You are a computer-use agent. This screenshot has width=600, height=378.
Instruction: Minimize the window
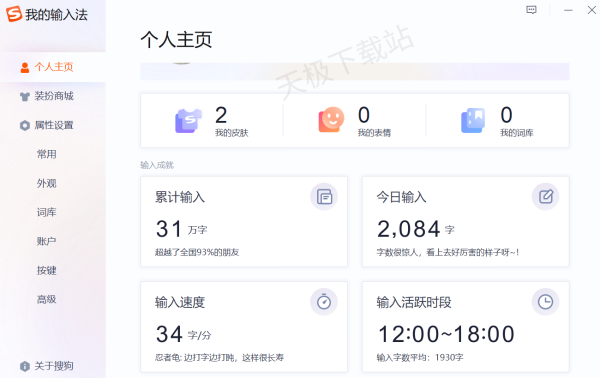tap(568, 10)
